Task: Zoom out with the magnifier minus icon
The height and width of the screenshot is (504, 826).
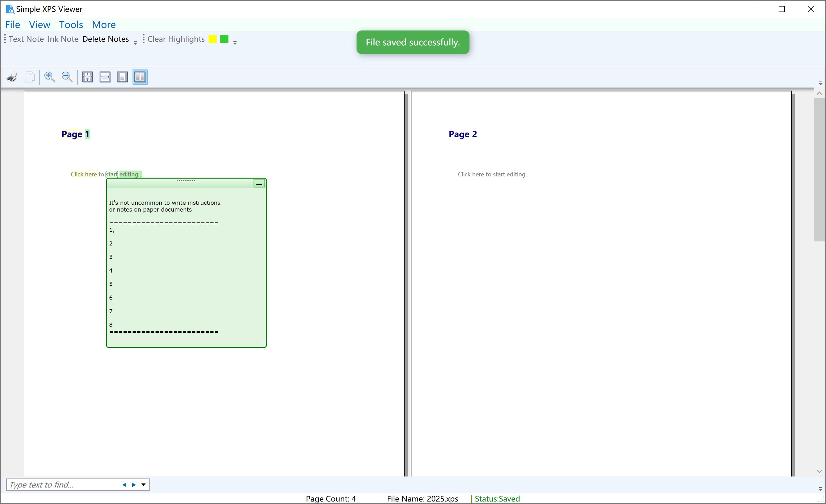Action: 67,77
